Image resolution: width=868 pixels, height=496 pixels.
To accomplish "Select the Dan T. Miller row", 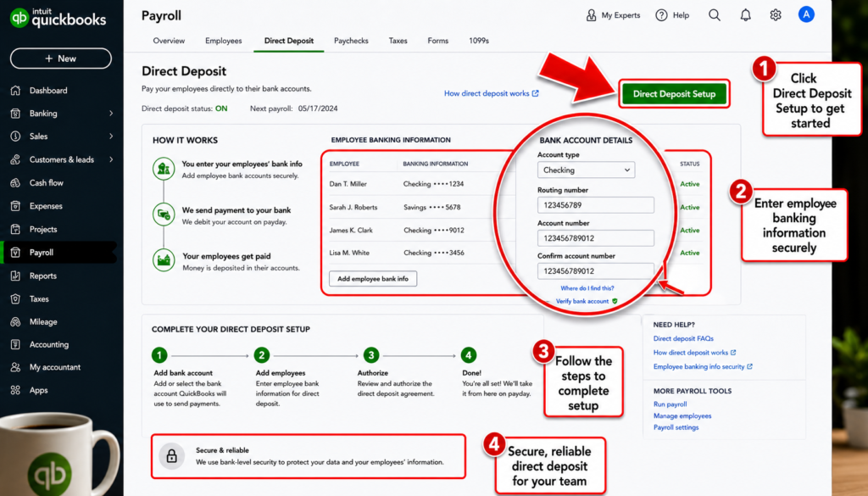I will point(515,184).
